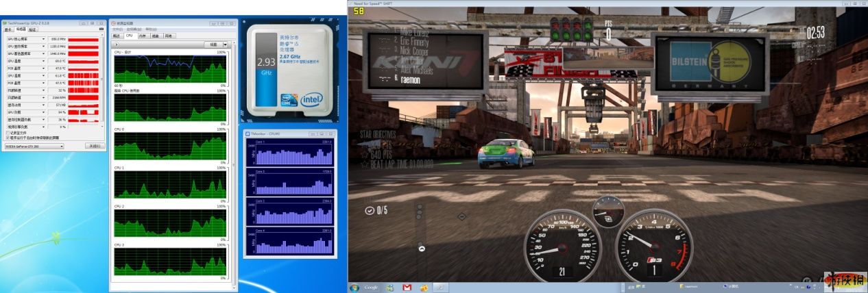Click the Windows Start orb
This screenshot has width=868, height=293.
(354, 287)
